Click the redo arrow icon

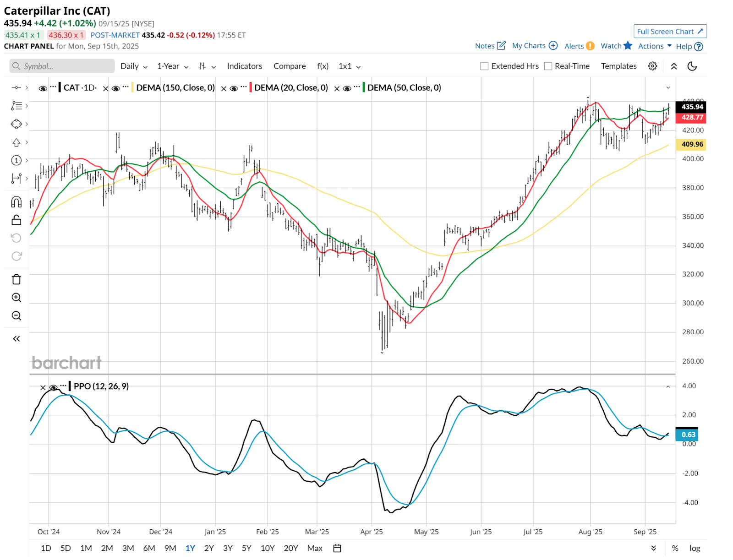point(16,256)
